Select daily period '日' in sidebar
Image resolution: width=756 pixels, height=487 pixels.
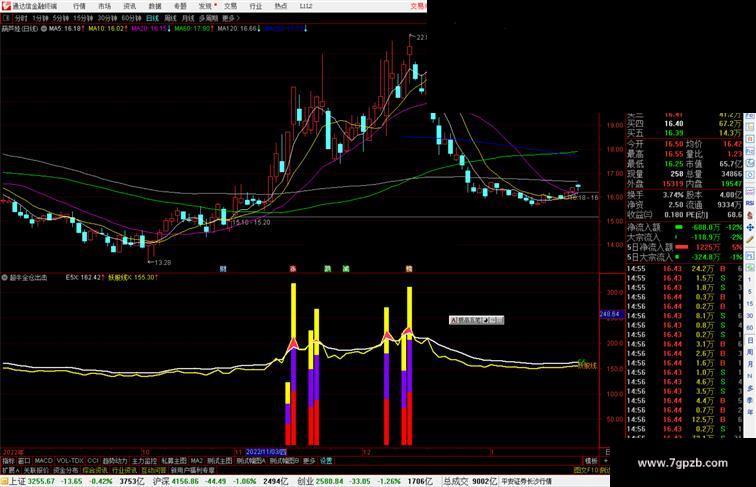(750, 340)
